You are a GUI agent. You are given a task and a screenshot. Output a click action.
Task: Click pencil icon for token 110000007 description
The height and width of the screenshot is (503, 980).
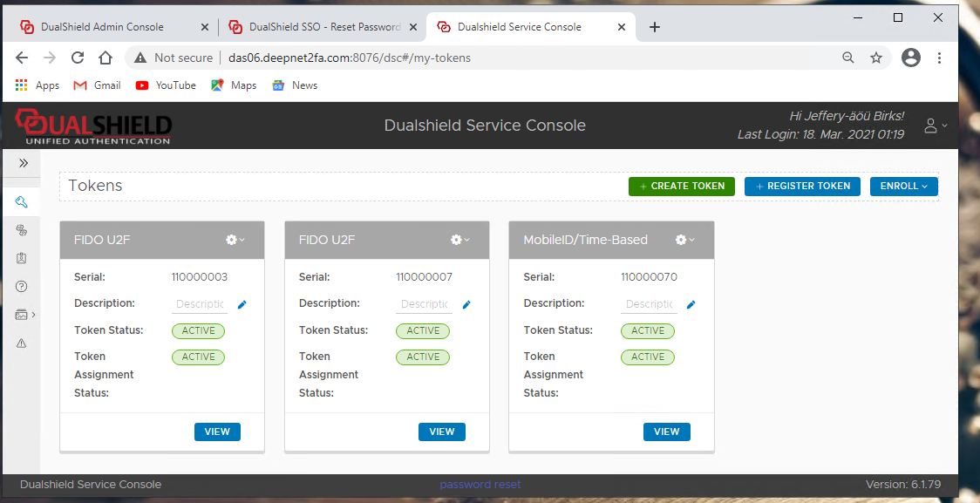(466, 304)
